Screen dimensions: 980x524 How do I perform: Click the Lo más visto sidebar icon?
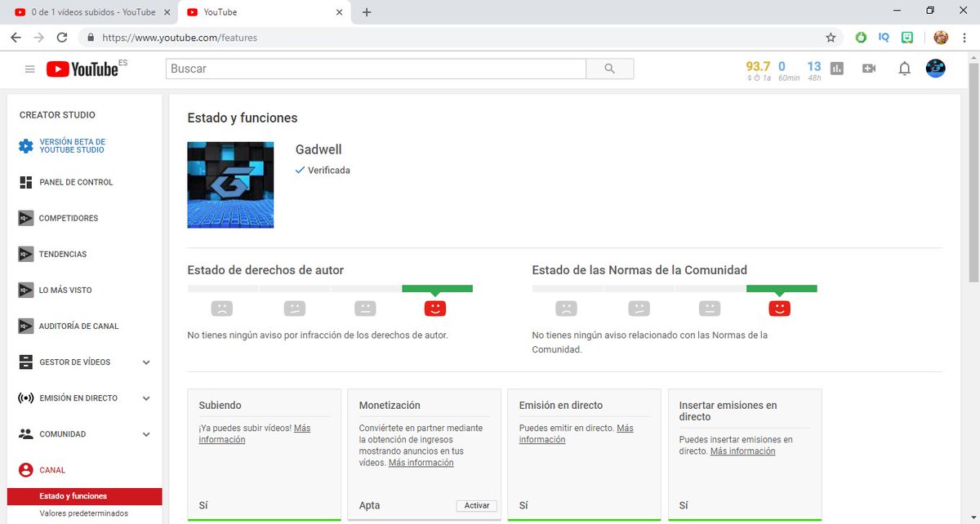pos(25,290)
